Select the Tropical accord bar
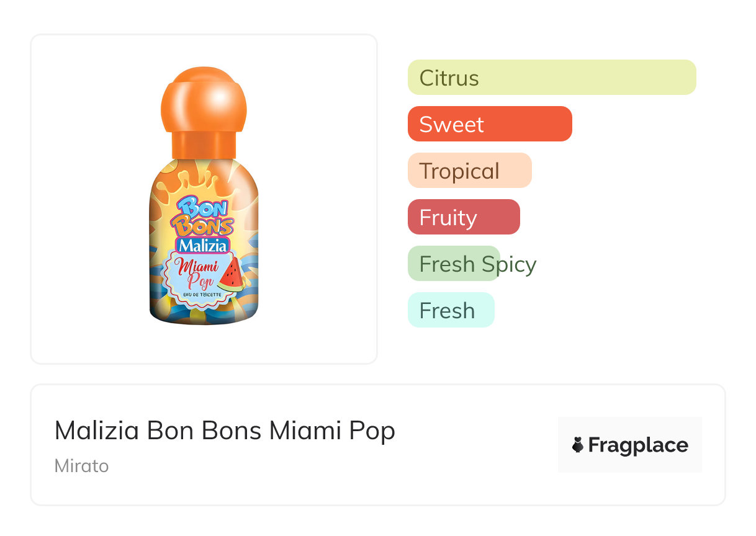 click(469, 171)
